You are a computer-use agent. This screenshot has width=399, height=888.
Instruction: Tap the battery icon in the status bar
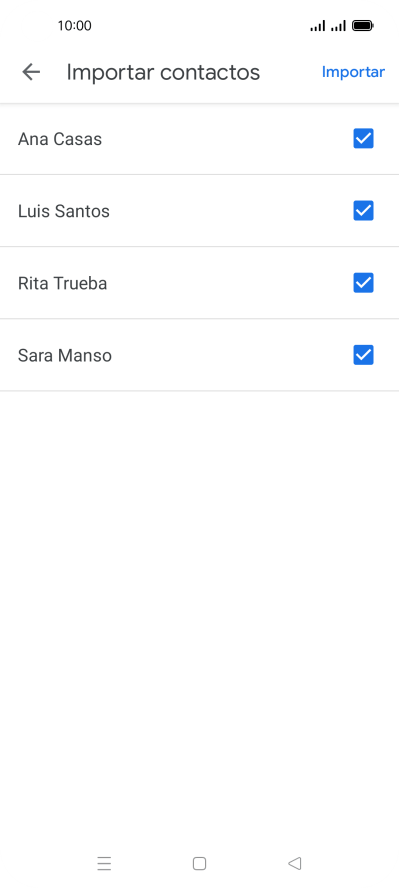point(362,25)
